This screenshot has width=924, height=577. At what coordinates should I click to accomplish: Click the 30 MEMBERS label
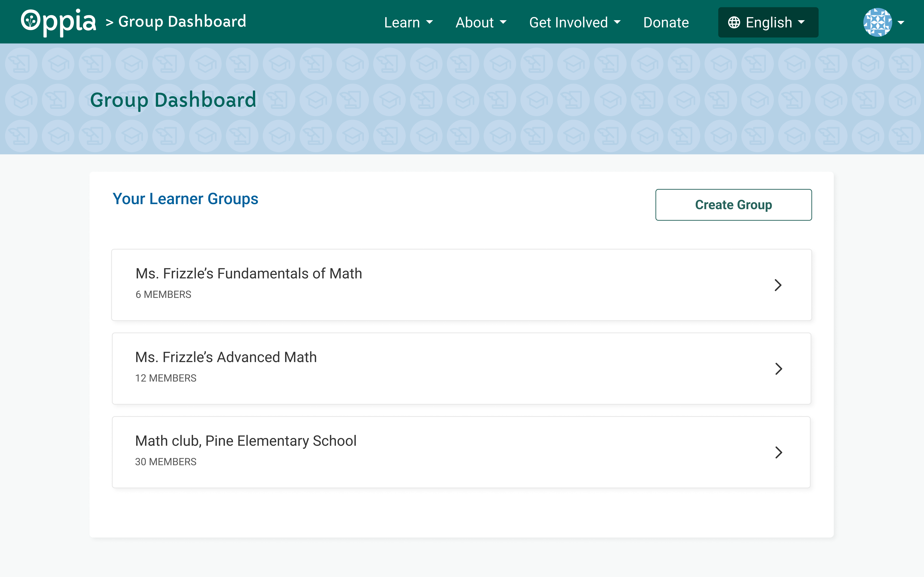[x=166, y=462]
